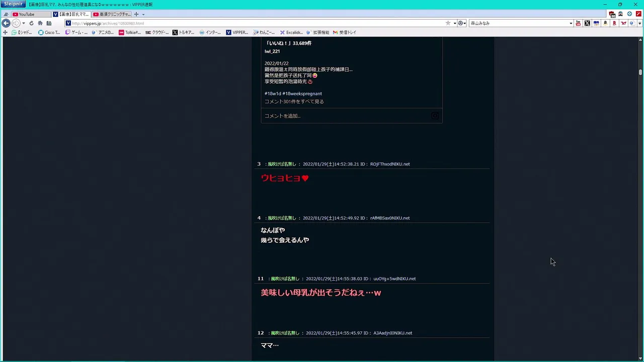This screenshot has height=362, width=644.
Task: Open the クラウド... bookmark
Action: click(157, 32)
